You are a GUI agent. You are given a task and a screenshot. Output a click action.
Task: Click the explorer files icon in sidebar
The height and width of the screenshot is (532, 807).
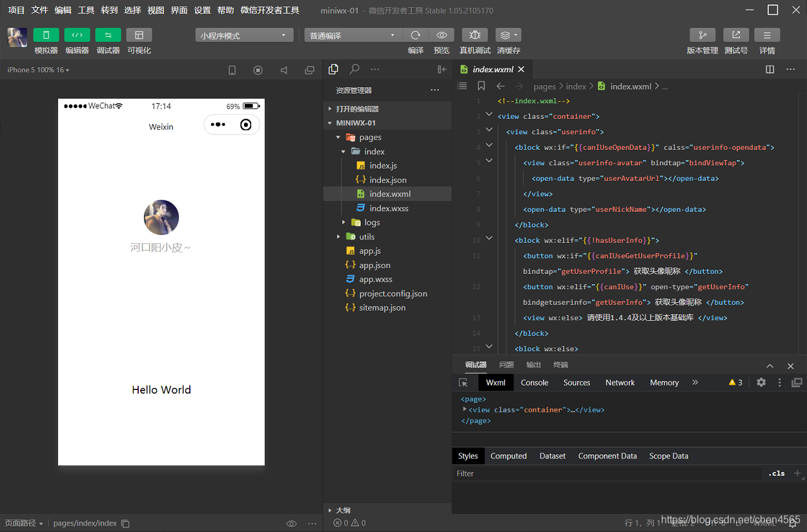334,69
